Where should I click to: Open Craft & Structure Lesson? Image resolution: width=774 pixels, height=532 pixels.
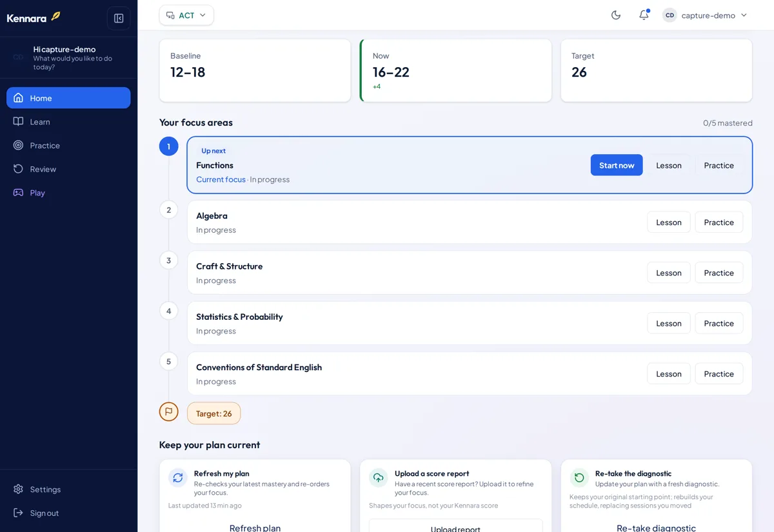pyautogui.click(x=669, y=273)
